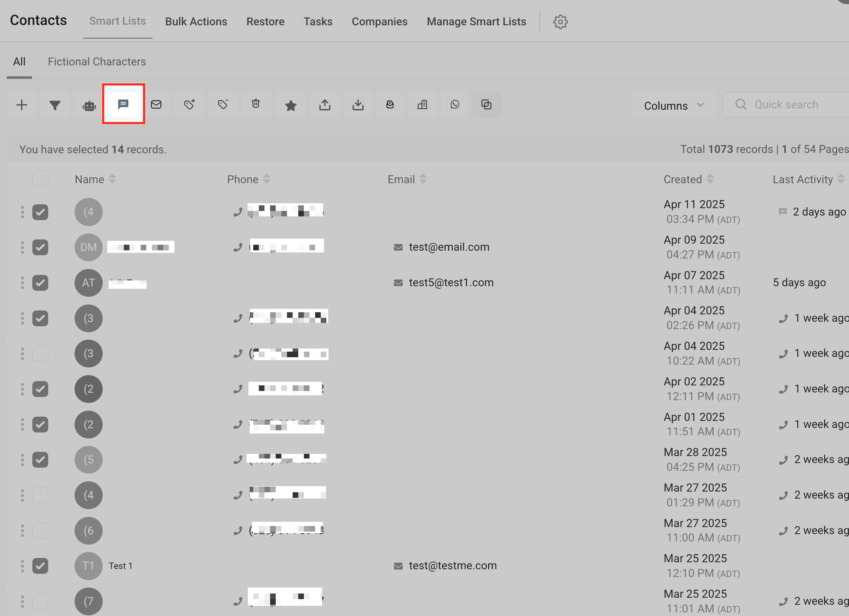The image size is (849, 616).
Task: Switch to the Bulk Actions tab
Action: click(x=196, y=22)
